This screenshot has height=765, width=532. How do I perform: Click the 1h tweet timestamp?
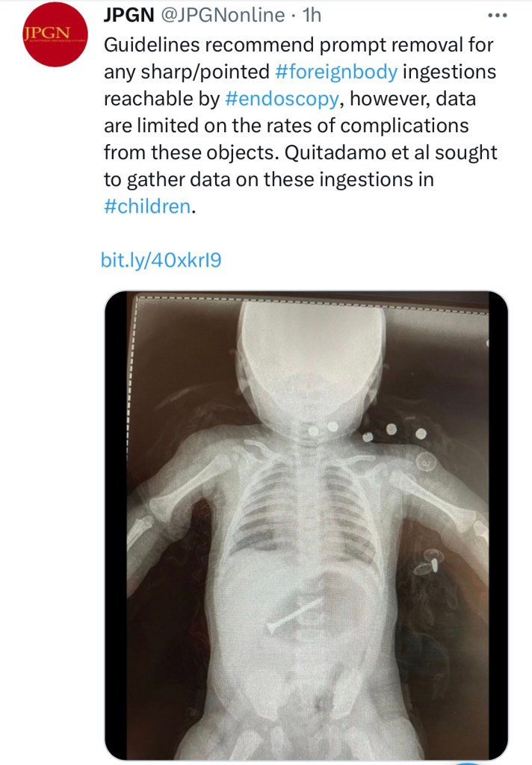point(311,14)
